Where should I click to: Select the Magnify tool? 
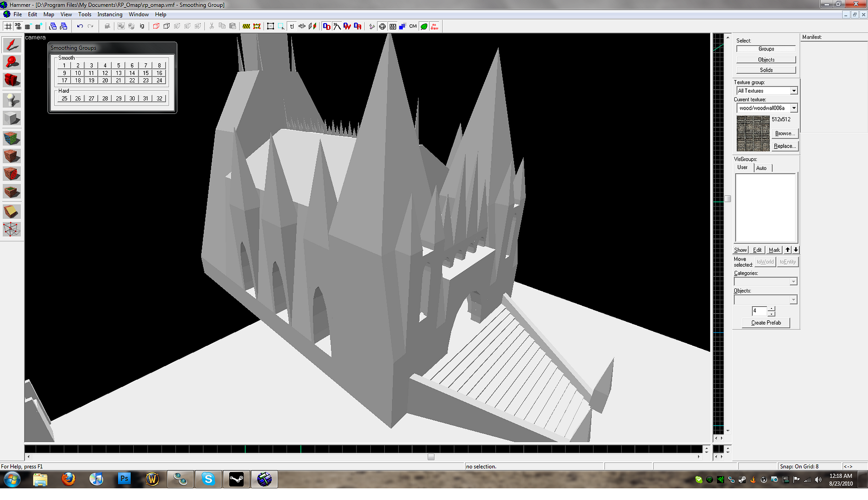click(12, 62)
